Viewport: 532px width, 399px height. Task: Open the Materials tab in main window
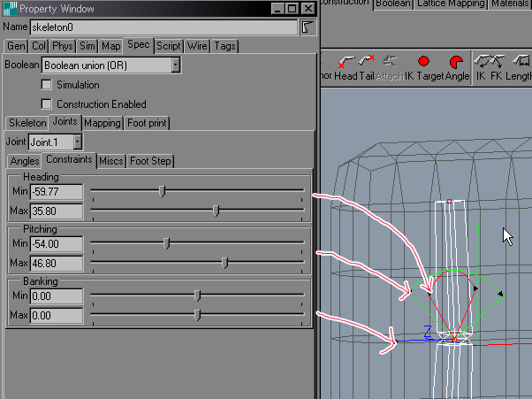pyautogui.click(x=510, y=4)
